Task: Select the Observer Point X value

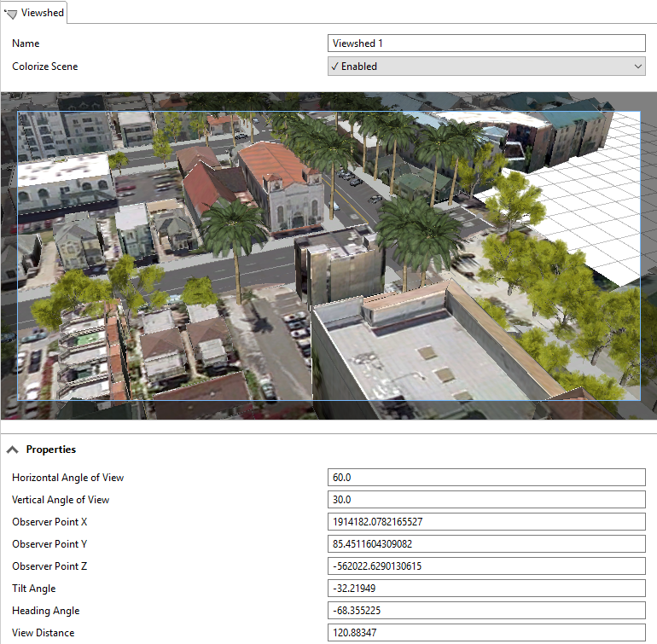Action: pyautogui.click(x=486, y=522)
